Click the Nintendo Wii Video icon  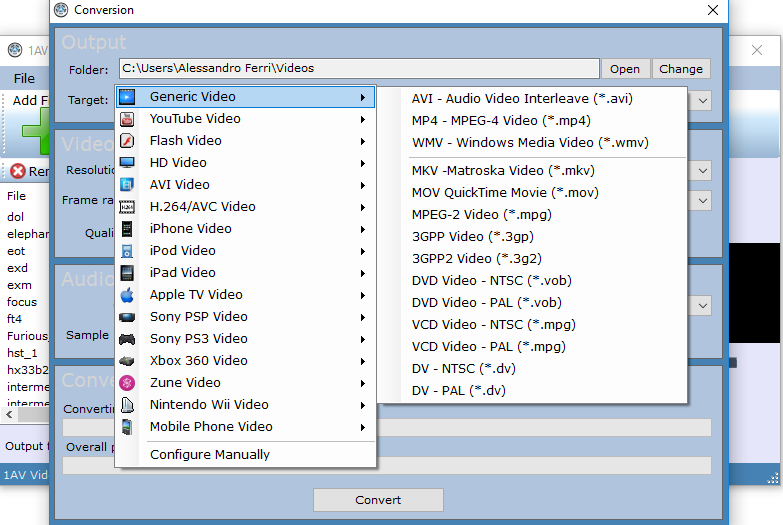(127, 405)
